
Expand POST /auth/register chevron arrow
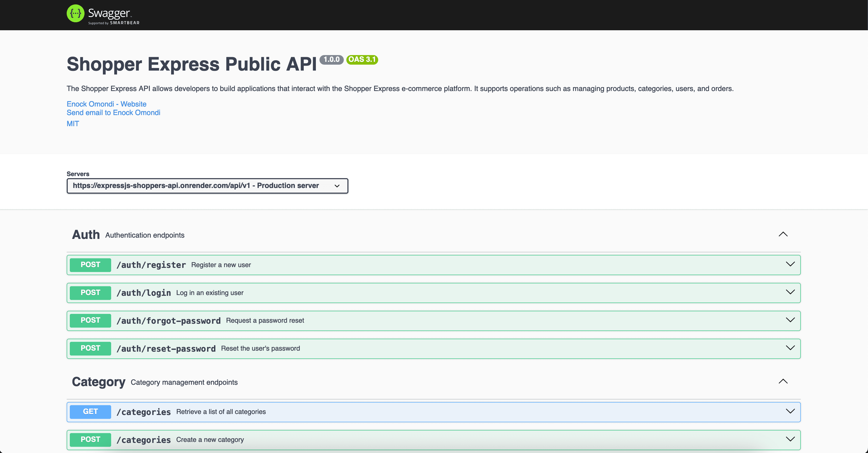pos(790,264)
